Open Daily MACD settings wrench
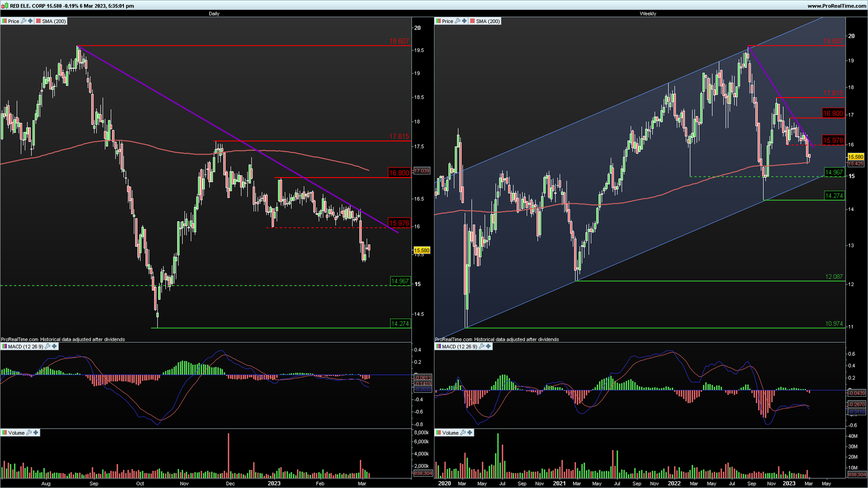 pos(47,346)
